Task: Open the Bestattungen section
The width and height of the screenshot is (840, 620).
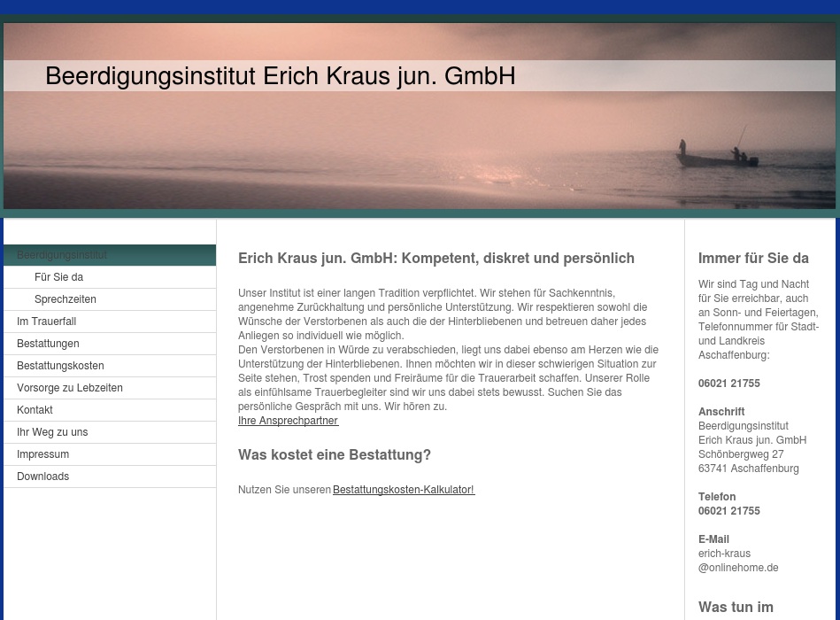Action: 48,343
